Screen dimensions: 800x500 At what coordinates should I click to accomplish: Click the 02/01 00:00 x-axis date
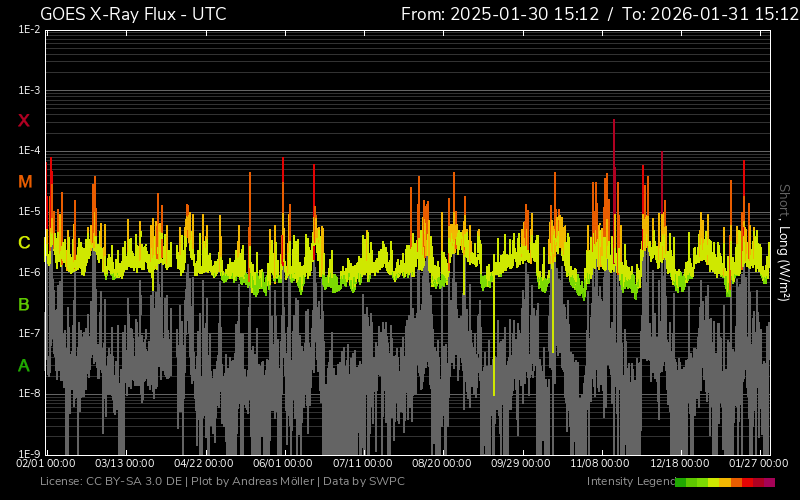(46, 464)
